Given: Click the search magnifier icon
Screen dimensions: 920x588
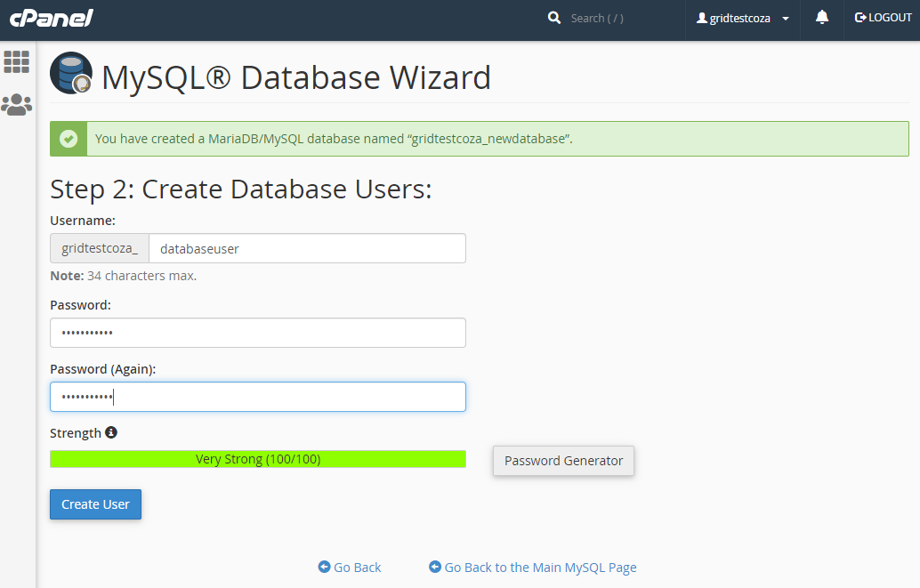Looking at the screenshot, I should click(x=554, y=18).
